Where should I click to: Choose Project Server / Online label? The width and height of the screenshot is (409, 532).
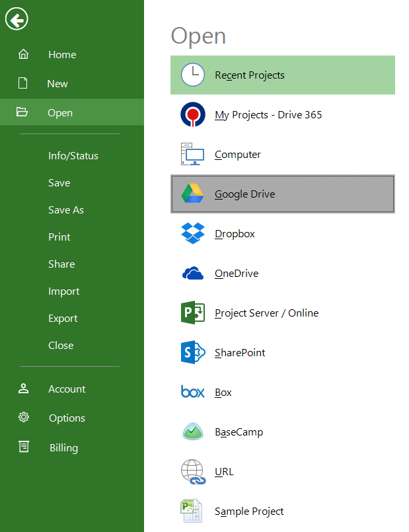click(267, 313)
